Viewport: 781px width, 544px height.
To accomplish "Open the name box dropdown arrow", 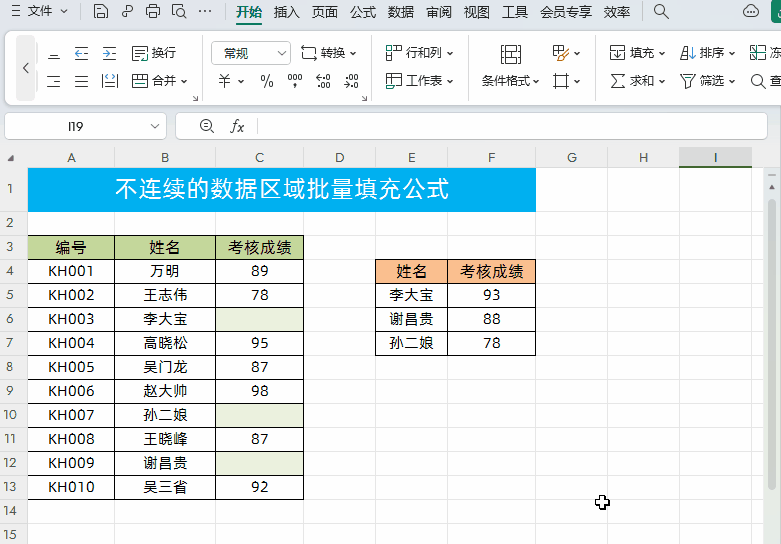I will pyautogui.click(x=155, y=127).
